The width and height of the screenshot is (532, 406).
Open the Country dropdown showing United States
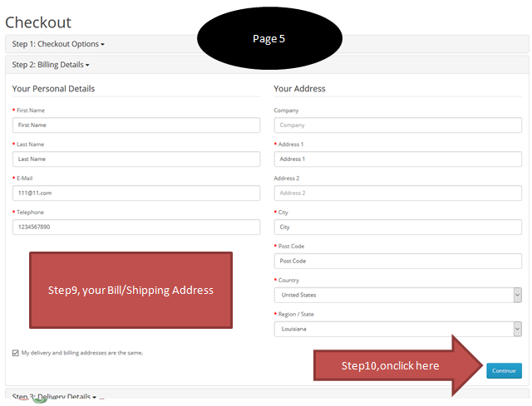click(392, 295)
